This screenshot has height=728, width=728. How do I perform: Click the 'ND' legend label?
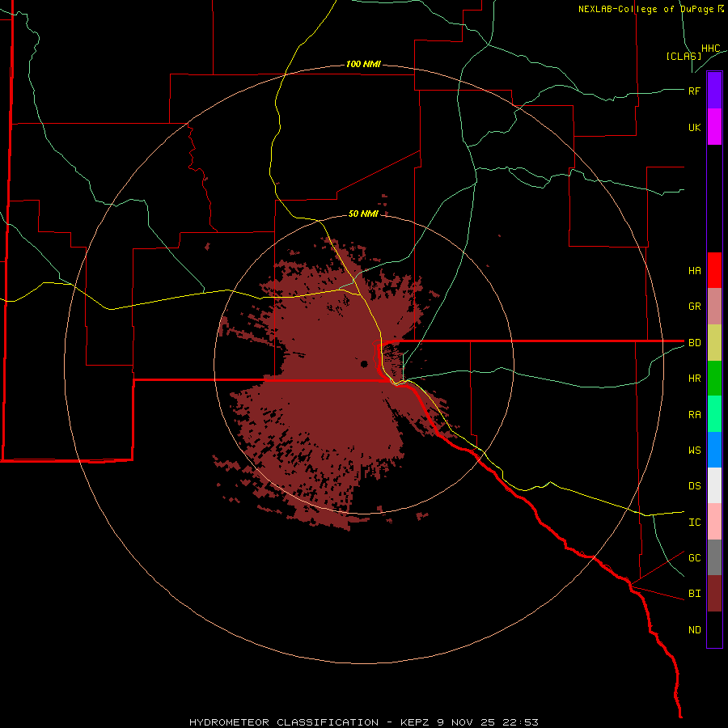pos(694,629)
